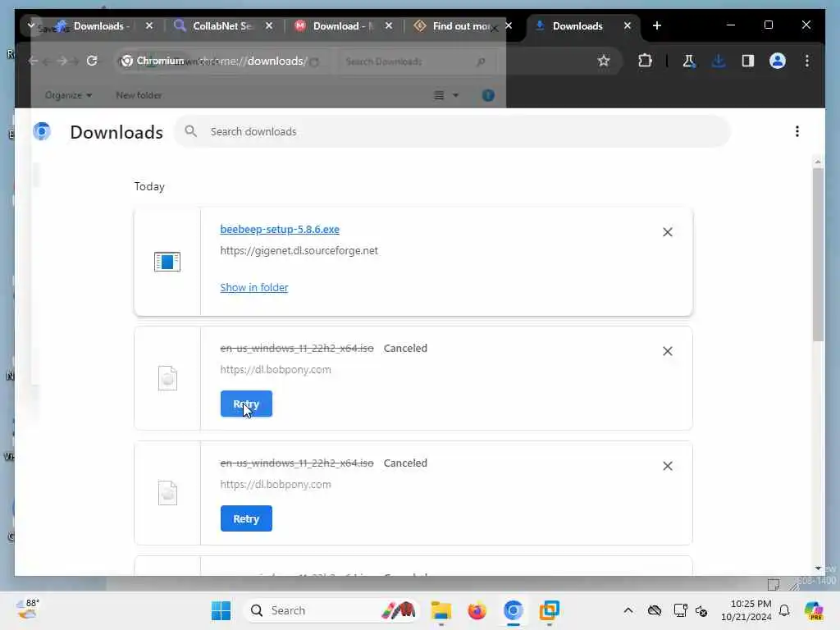Image resolution: width=840 pixels, height=630 pixels.
Task: Open File Explorer from the taskbar
Action: click(x=441, y=610)
